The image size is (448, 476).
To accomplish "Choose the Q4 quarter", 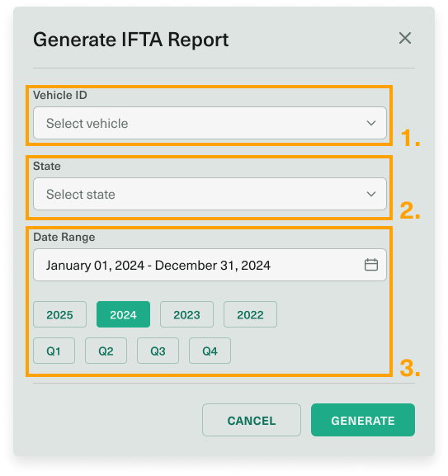I will click(210, 351).
